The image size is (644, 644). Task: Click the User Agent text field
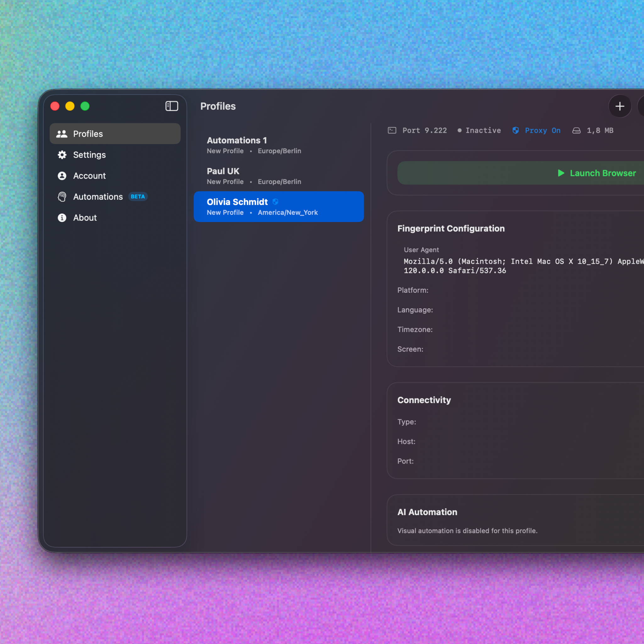click(520, 266)
